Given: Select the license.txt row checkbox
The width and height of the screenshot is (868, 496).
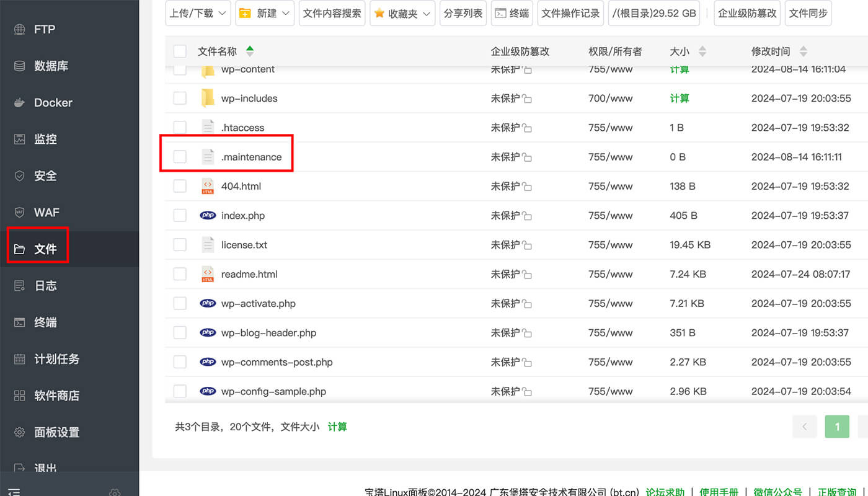Looking at the screenshot, I should click(180, 244).
